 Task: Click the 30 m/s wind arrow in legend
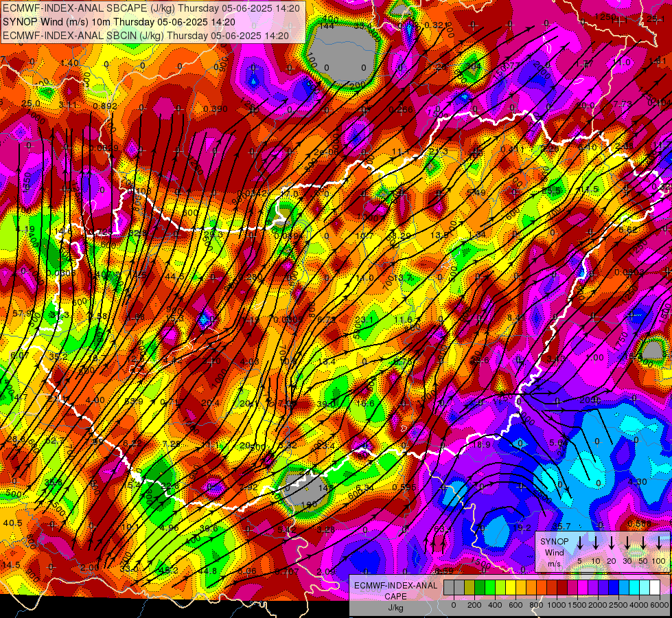click(x=627, y=543)
